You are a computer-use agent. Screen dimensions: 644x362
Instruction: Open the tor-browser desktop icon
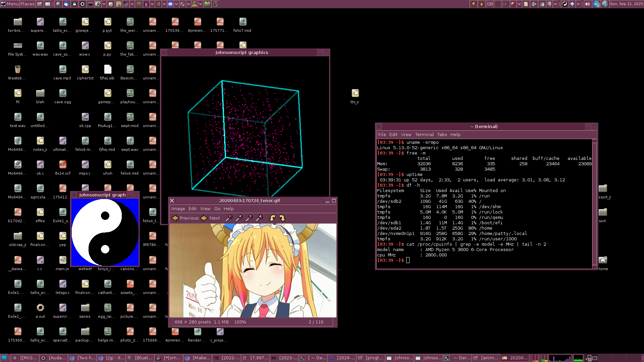point(17,25)
